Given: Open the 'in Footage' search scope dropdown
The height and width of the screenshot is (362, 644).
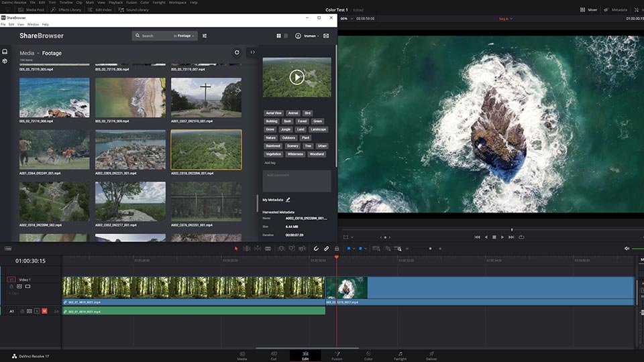Looking at the screenshot, I should click(184, 36).
